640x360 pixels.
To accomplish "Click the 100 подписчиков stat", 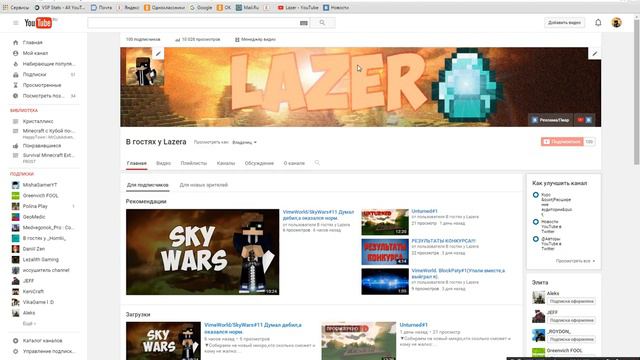I will [x=143, y=40].
